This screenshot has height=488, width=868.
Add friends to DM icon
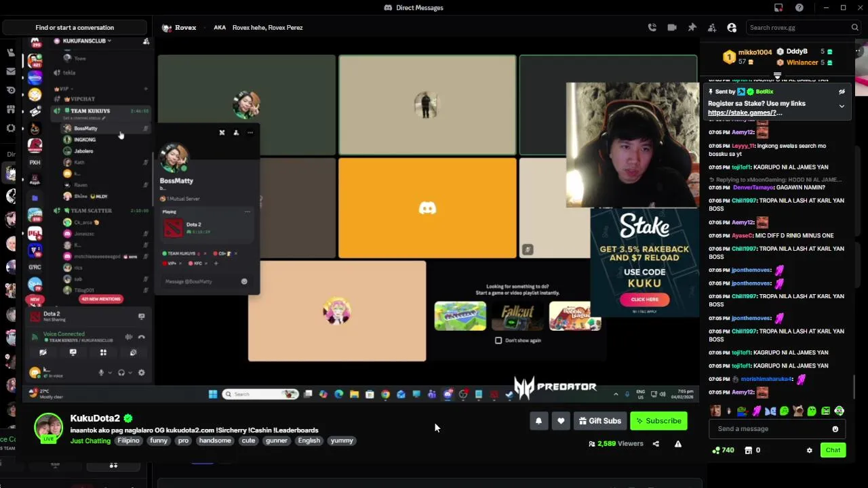click(x=711, y=28)
